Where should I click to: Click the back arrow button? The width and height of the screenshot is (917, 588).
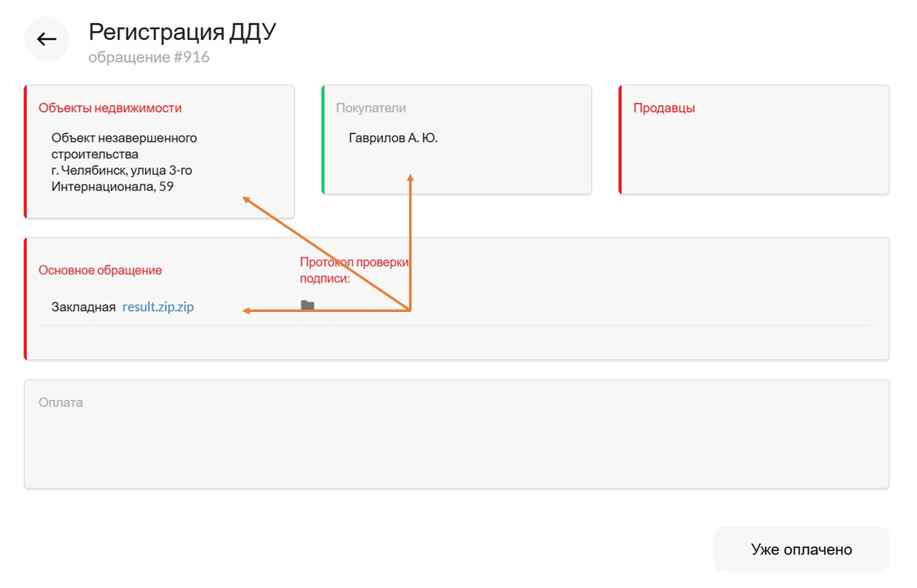(47, 39)
